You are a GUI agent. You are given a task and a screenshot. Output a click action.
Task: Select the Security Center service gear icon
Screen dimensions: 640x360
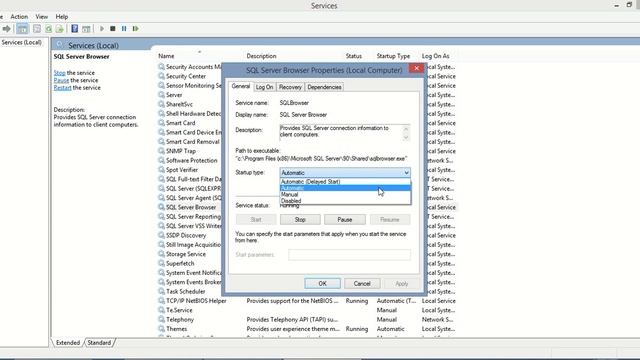(x=162, y=76)
